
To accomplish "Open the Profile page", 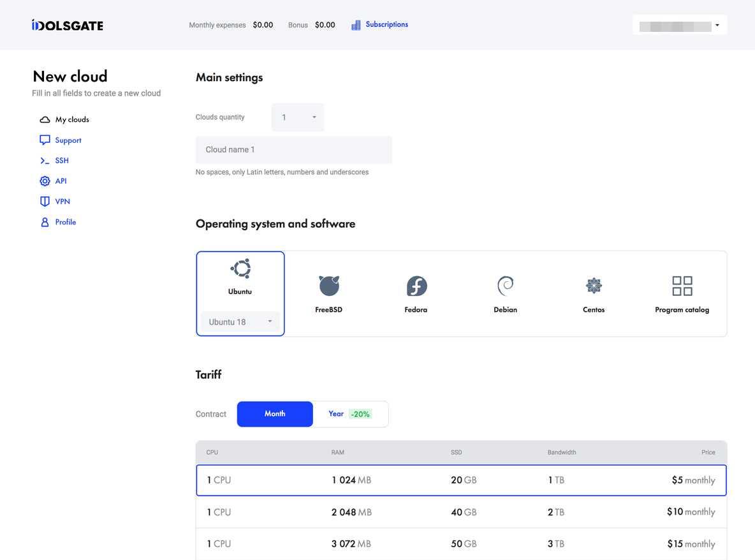I will pos(66,222).
